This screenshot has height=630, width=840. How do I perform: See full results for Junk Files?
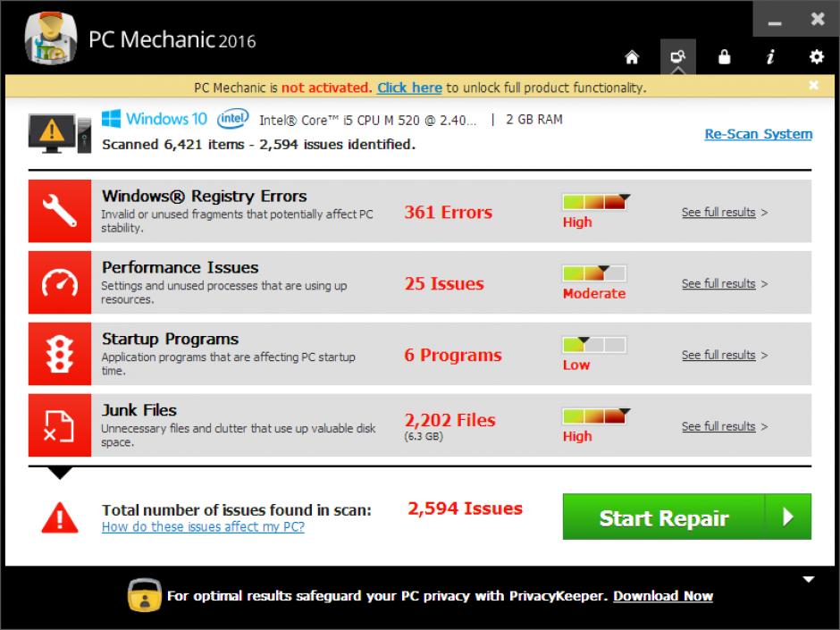(x=718, y=426)
